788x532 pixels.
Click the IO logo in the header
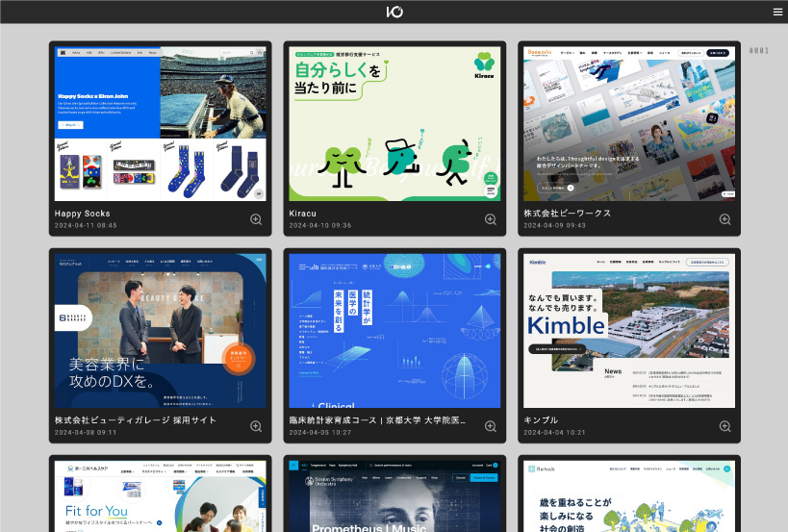394,12
